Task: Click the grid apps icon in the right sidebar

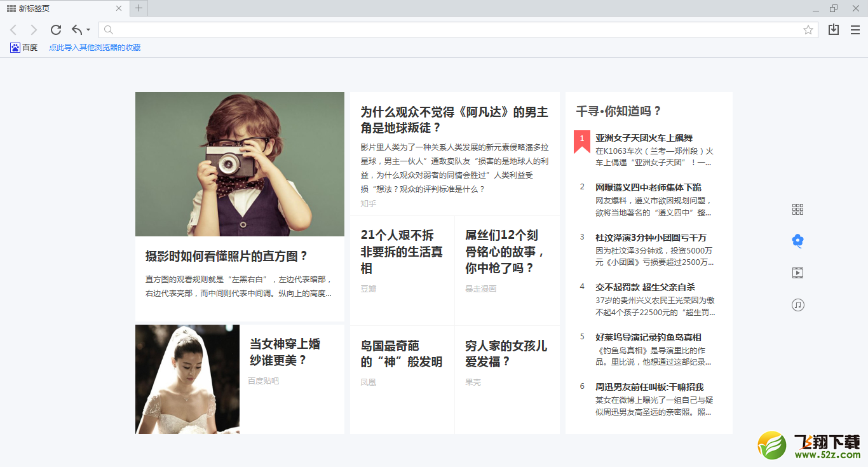Action: (798, 210)
